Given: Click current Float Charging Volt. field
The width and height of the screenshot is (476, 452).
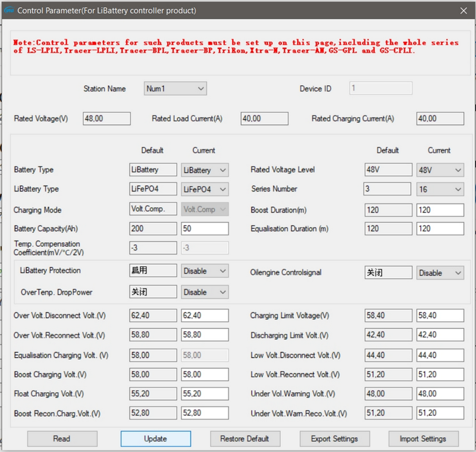Looking at the screenshot, I should tap(205, 394).
